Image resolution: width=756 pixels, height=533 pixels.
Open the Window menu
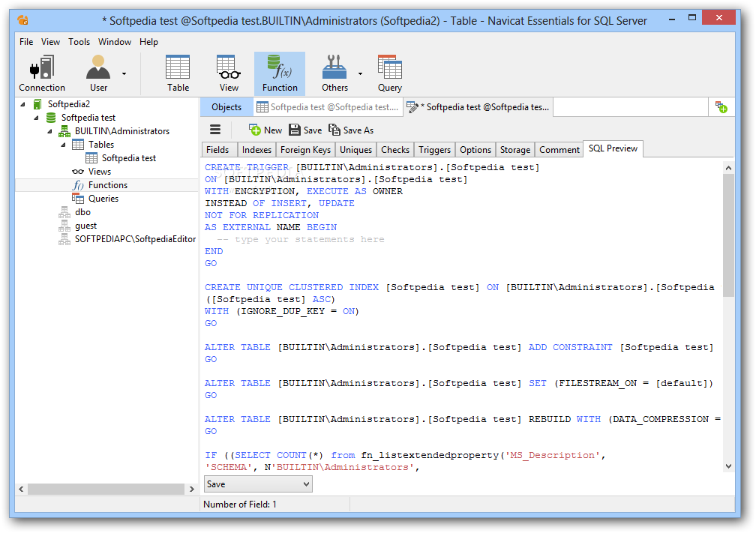pyautogui.click(x=115, y=42)
